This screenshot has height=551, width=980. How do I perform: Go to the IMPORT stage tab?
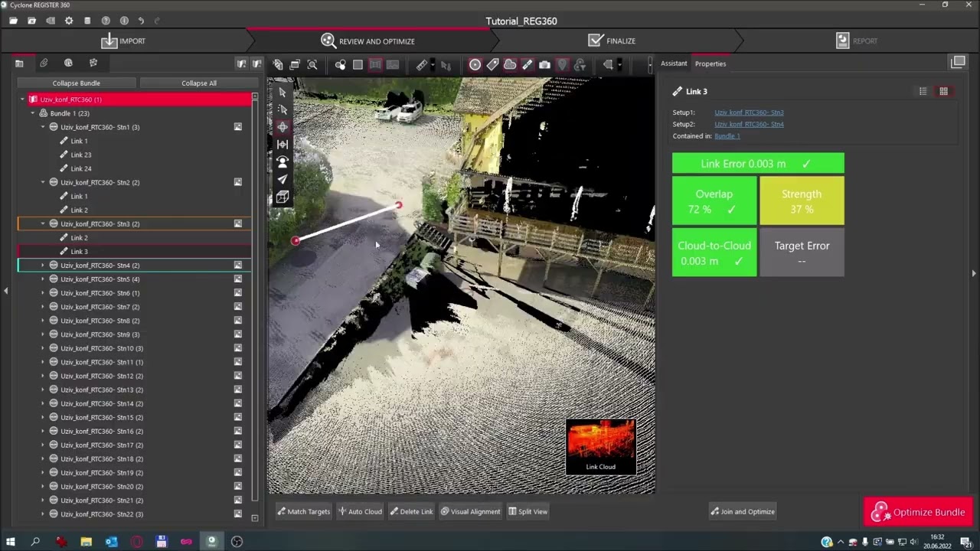pyautogui.click(x=122, y=41)
